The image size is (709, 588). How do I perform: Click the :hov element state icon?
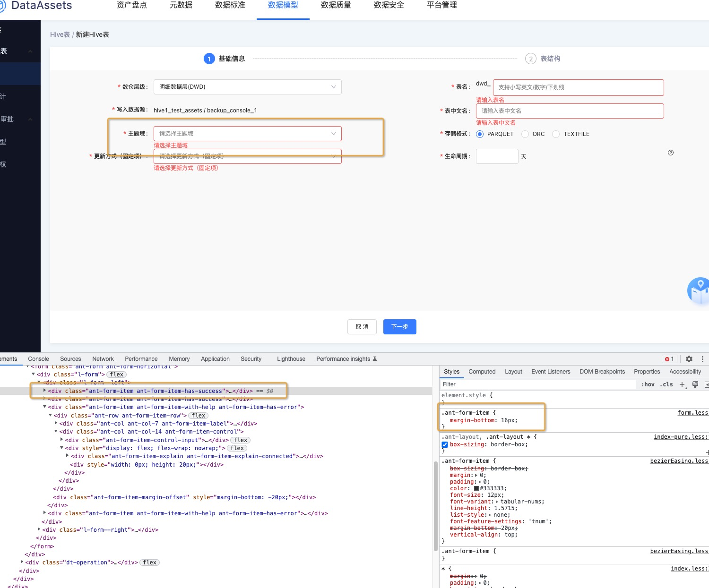[x=648, y=384]
